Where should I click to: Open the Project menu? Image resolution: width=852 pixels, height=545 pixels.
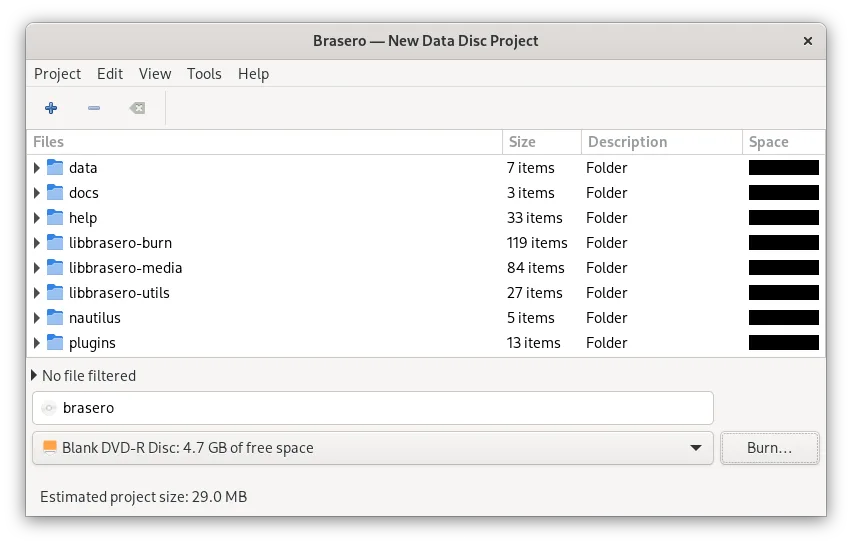(57, 73)
